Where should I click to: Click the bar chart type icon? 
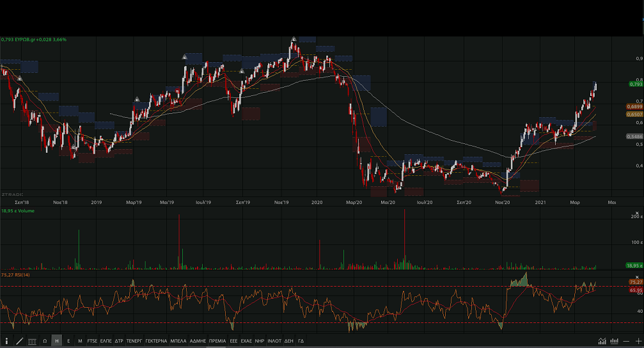click(x=614, y=341)
